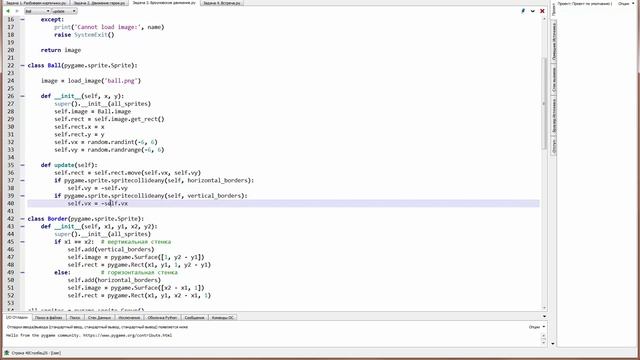The image size is (640, 360).
Task: Click the editor vertical scrollbar thumb
Action: (544, 104)
